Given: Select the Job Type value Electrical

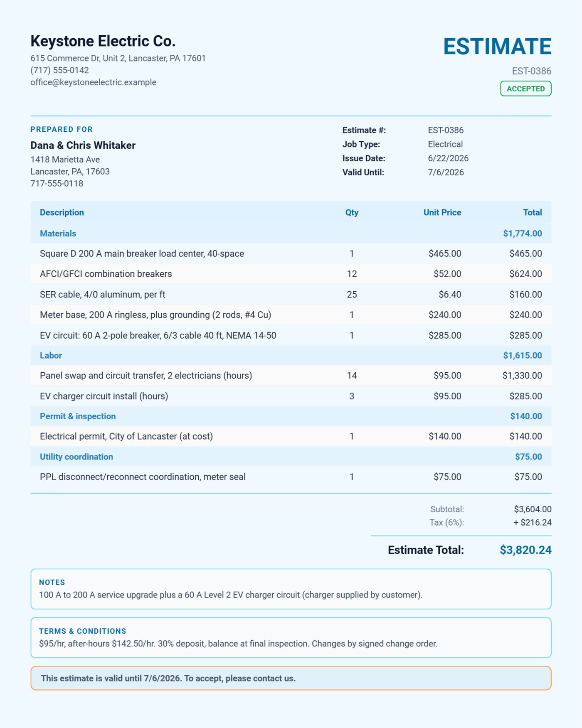Looking at the screenshot, I should pos(445,144).
